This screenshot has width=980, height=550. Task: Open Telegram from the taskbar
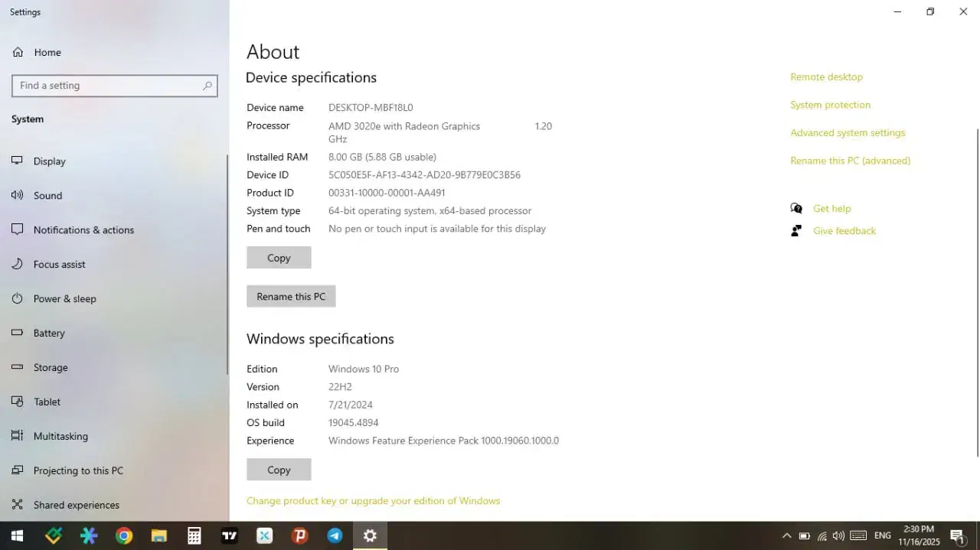click(335, 535)
